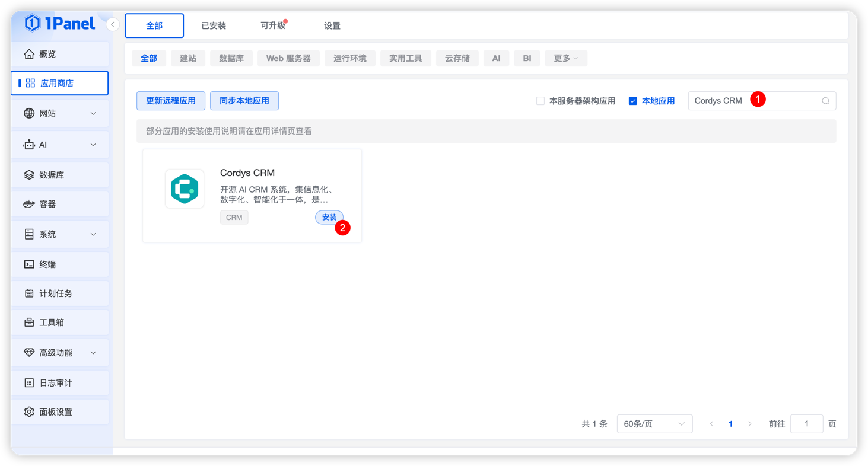Screen dimensions: 868x466
Task: Click 同步本地应用 button
Action: pos(244,101)
